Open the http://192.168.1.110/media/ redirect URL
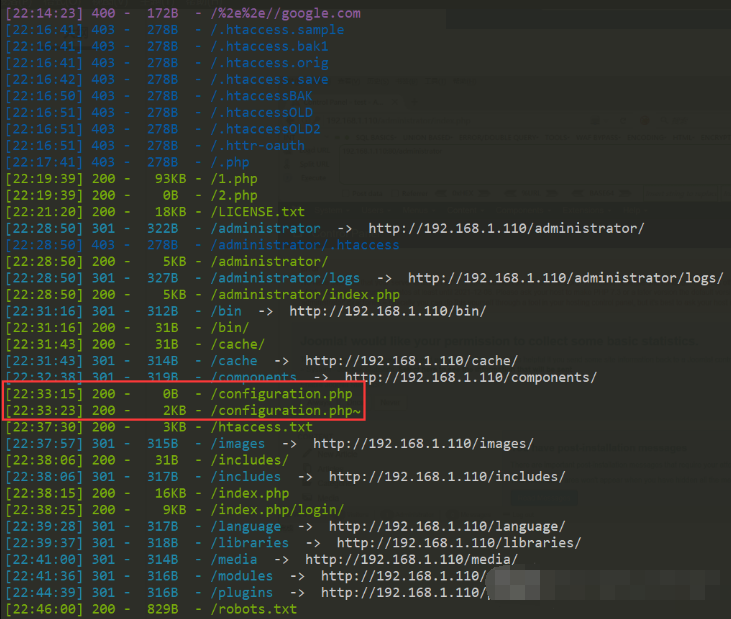 pyautogui.click(x=411, y=560)
